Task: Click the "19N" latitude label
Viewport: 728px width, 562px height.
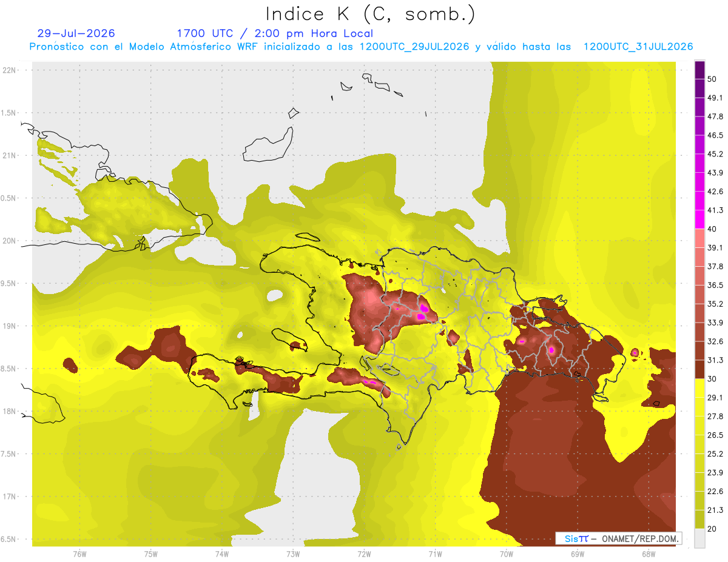Action: click(x=9, y=326)
